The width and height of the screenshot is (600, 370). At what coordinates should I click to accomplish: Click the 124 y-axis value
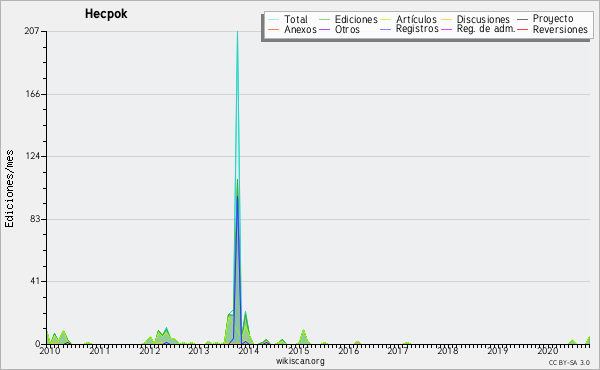33,156
